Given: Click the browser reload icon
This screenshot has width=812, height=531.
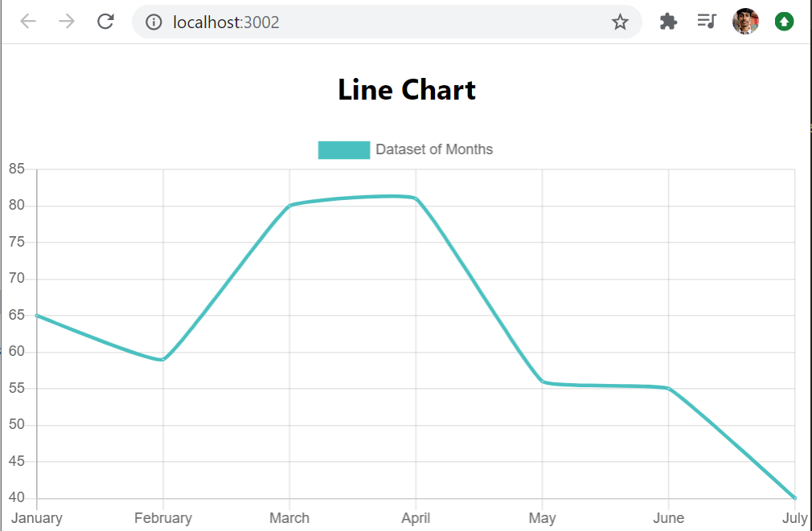Looking at the screenshot, I should 105,22.
